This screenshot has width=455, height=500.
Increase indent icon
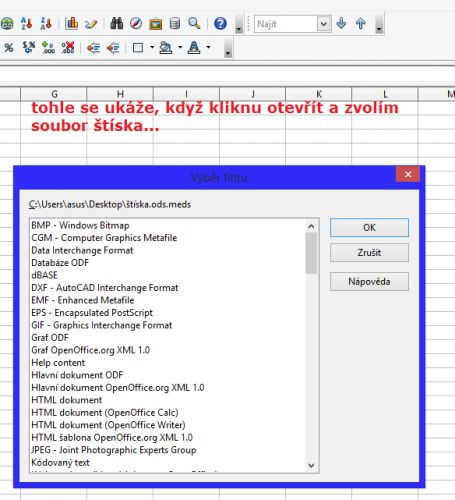point(113,48)
